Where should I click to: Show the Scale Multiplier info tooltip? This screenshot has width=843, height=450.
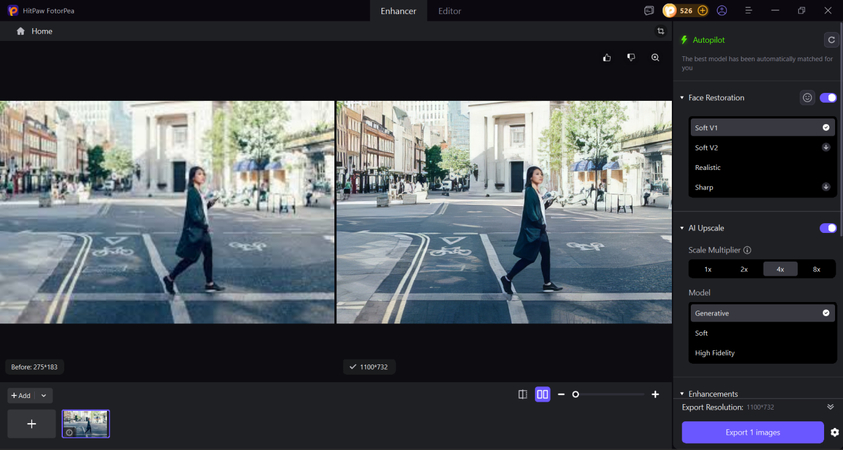[x=747, y=250]
